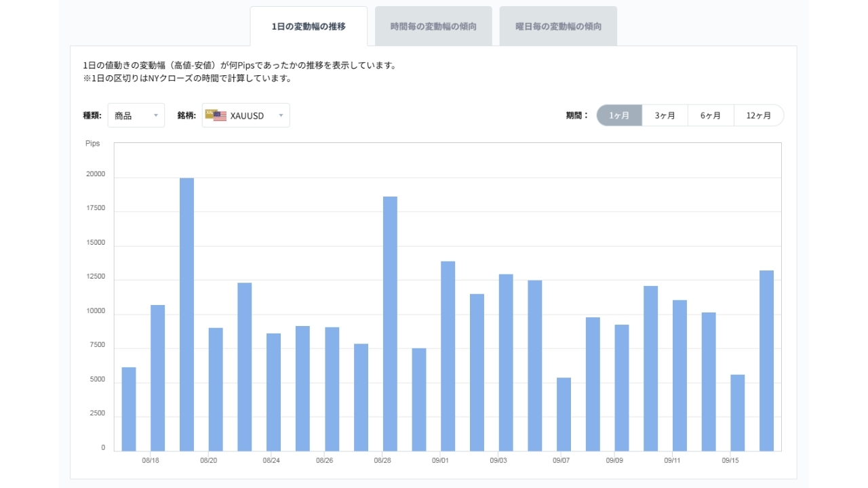Click the 期間： label
The width and height of the screenshot is (868, 488).
578,115
